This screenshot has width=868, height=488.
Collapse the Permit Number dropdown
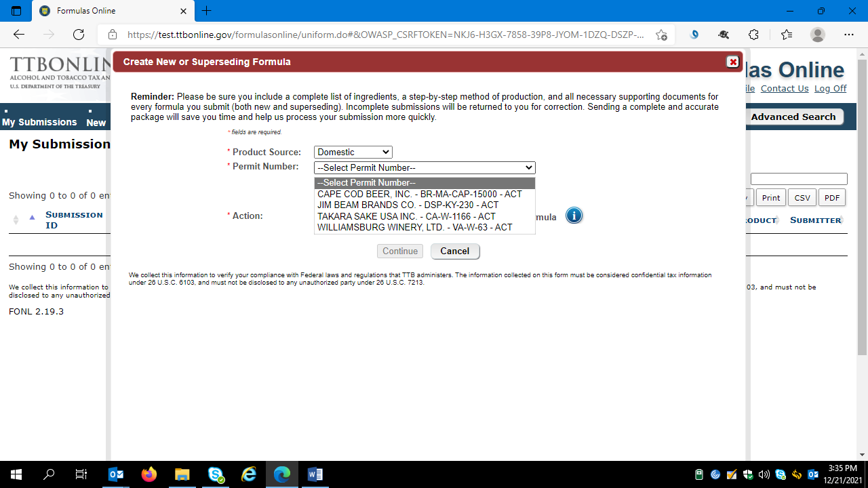(425, 167)
